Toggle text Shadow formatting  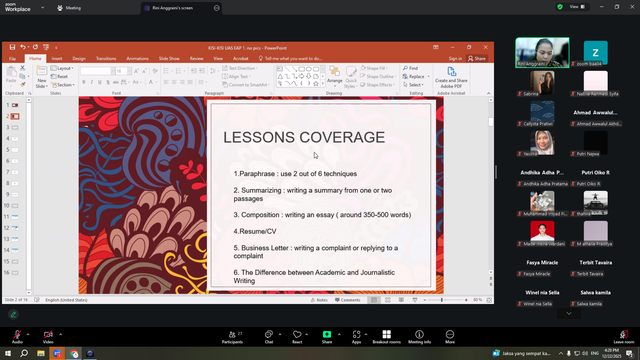click(x=108, y=82)
